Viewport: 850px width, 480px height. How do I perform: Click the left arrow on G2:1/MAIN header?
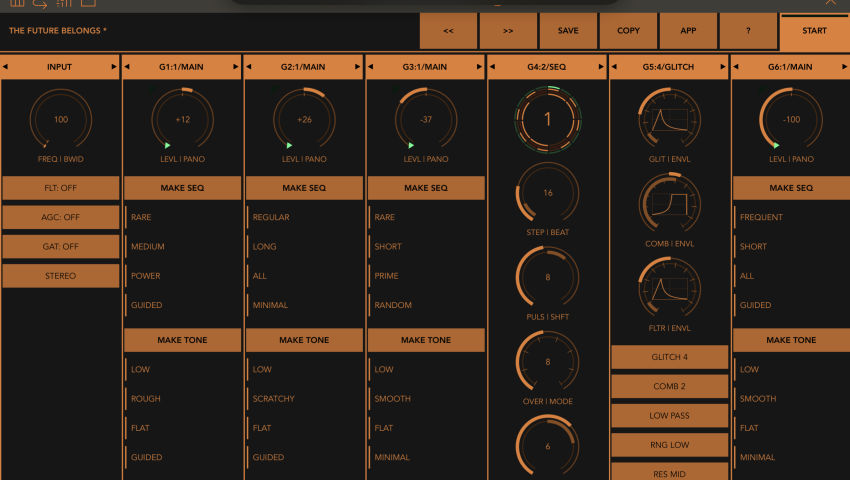[249, 67]
